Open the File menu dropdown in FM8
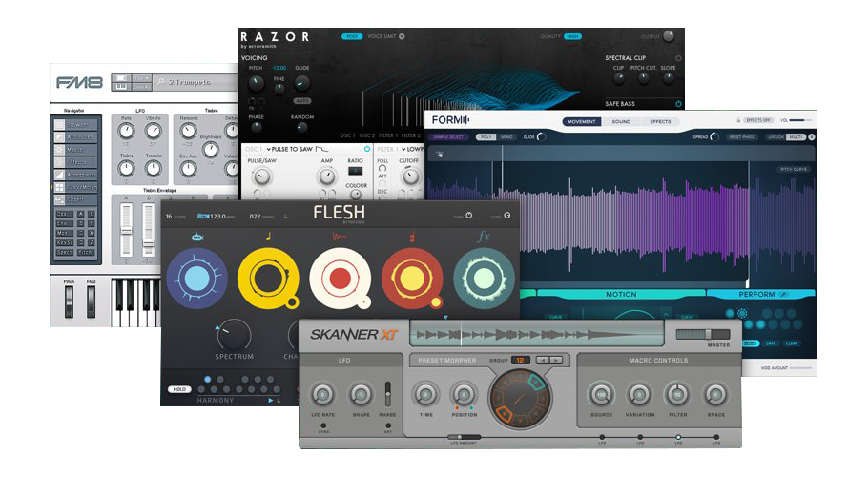 141,78
